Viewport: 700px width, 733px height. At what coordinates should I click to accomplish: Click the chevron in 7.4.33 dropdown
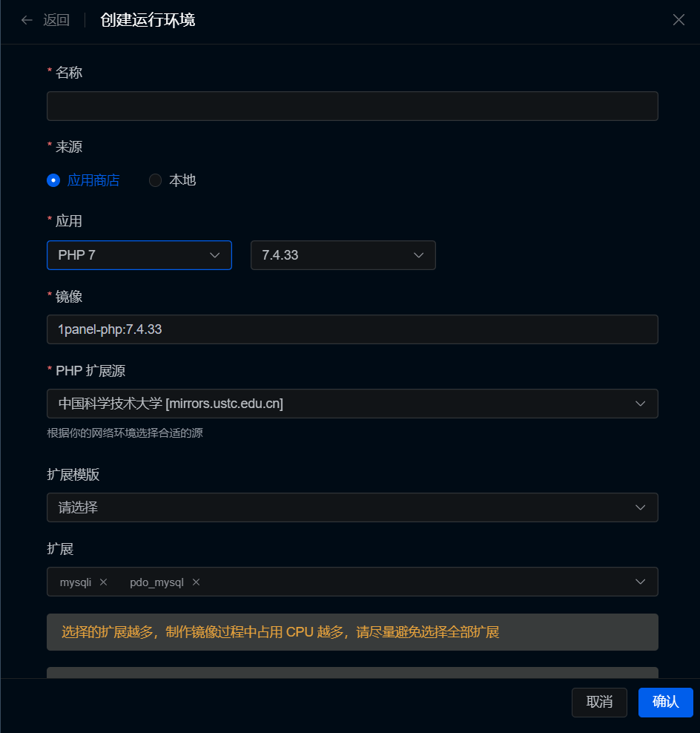click(x=419, y=255)
